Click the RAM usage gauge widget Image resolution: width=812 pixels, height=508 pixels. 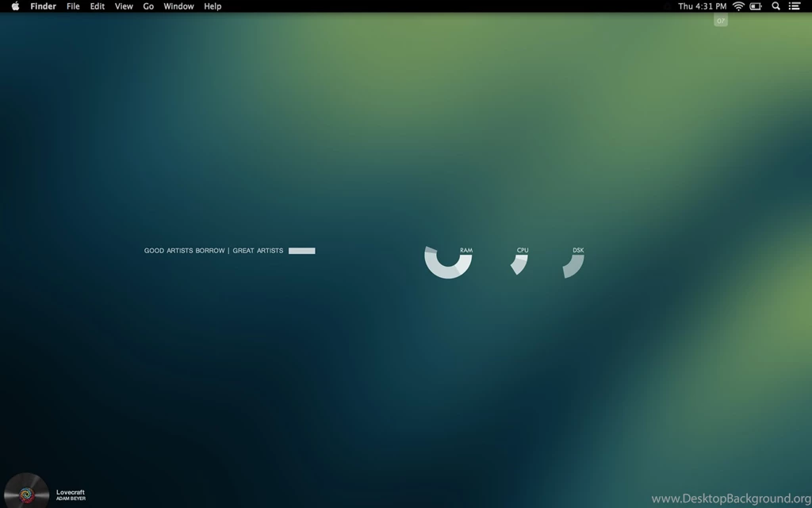(x=448, y=264)
